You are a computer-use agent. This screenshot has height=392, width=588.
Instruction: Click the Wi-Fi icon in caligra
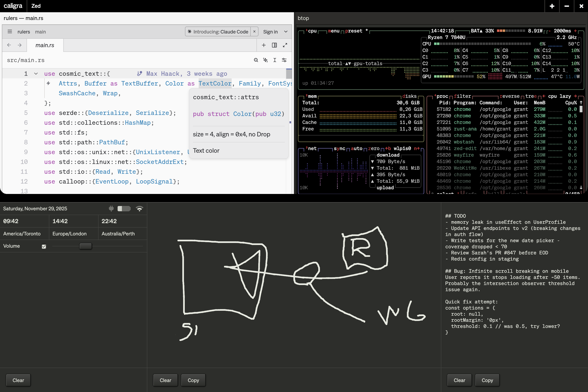click(139, 209)
